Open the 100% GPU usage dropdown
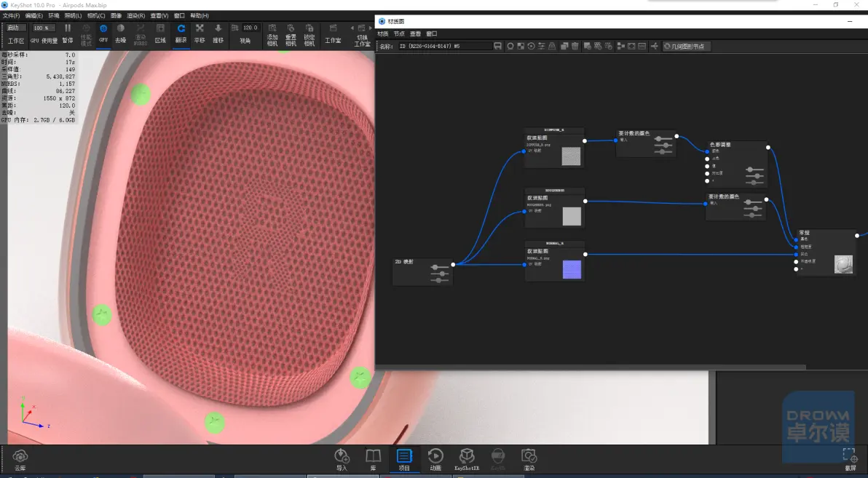This screenshot has height=478, width=868. [43, 28]
